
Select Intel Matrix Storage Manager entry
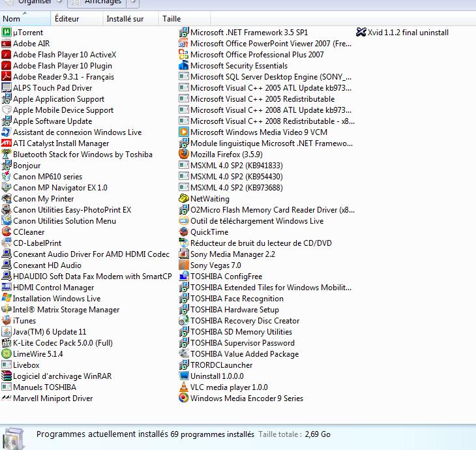coord(61,309)
